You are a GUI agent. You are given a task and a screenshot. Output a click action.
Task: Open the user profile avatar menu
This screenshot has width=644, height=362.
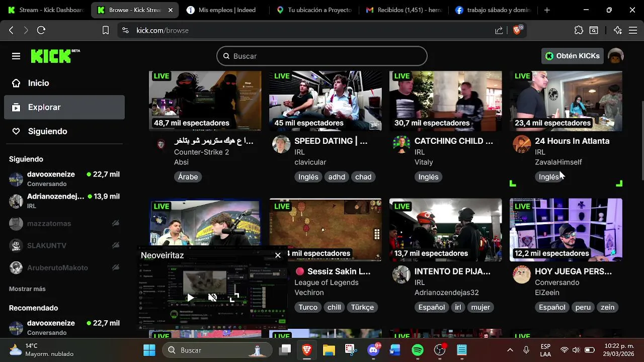coord(616,56)
